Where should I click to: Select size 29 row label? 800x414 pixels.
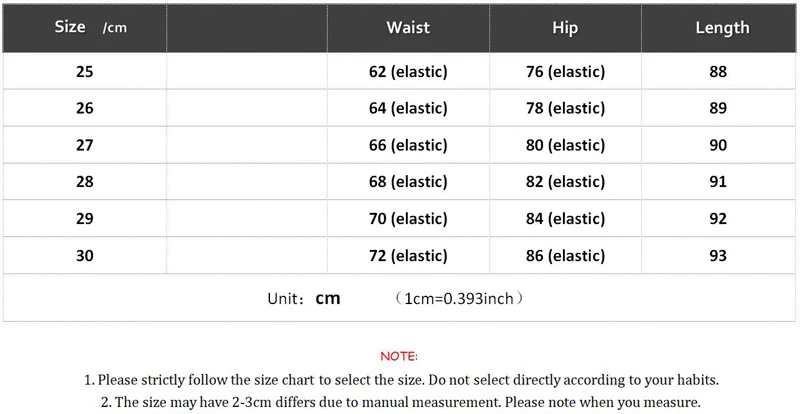click(x=84, y=219)
